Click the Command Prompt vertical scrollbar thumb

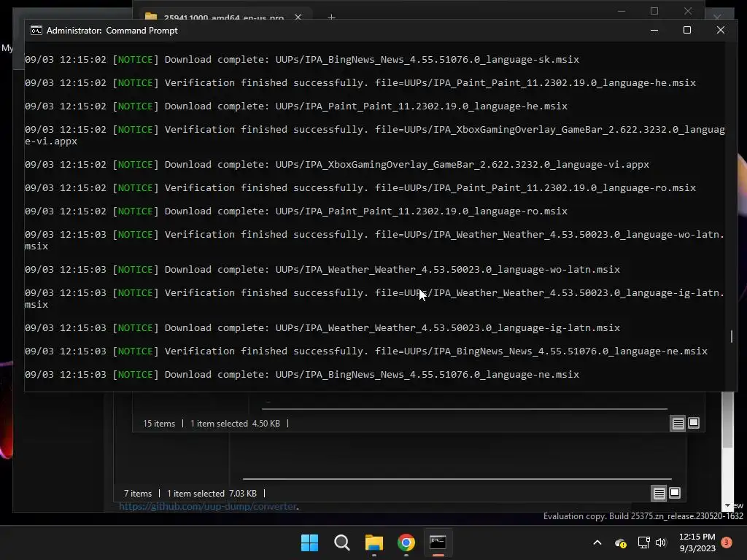tap(731, 336)
